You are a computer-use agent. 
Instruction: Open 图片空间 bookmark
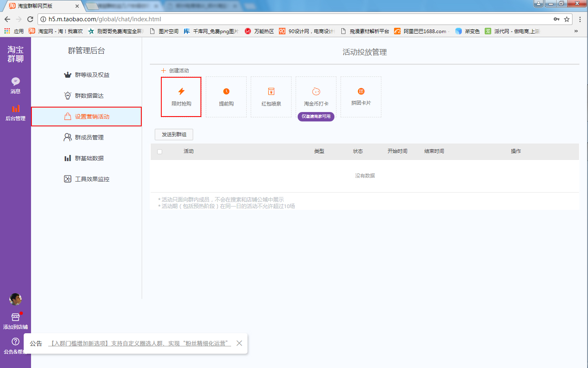tap(164, 31)
